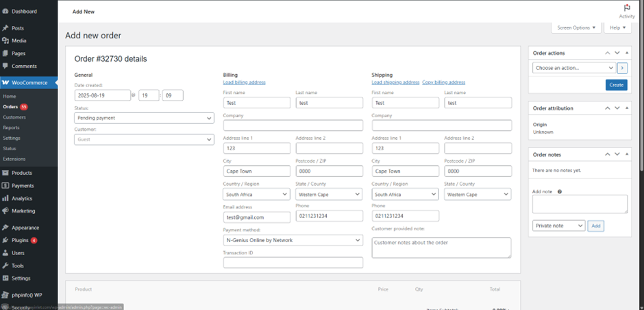
Task: Click the Create order button
Action: click(617, 85)
